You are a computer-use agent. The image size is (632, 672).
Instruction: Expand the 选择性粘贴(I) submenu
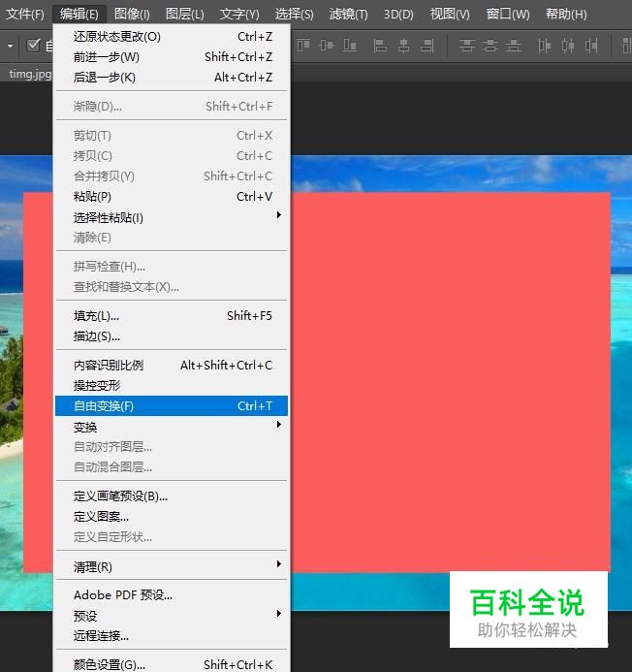point(172,217)
